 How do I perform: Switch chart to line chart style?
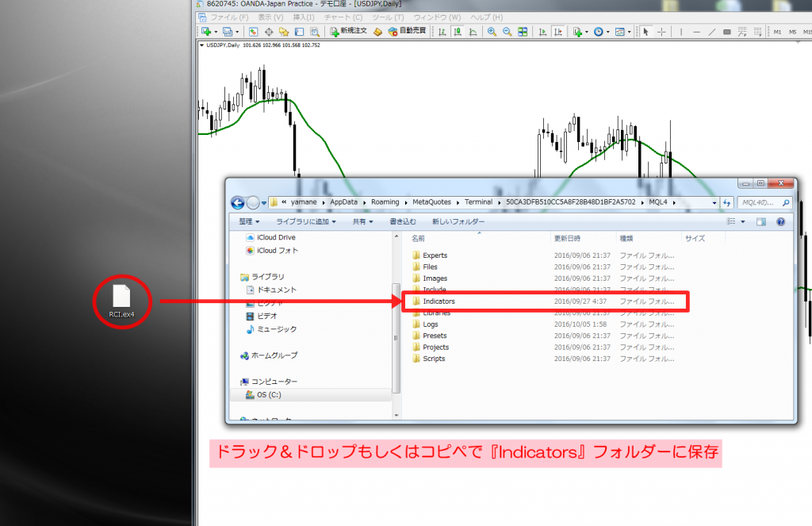click(473, 32)
